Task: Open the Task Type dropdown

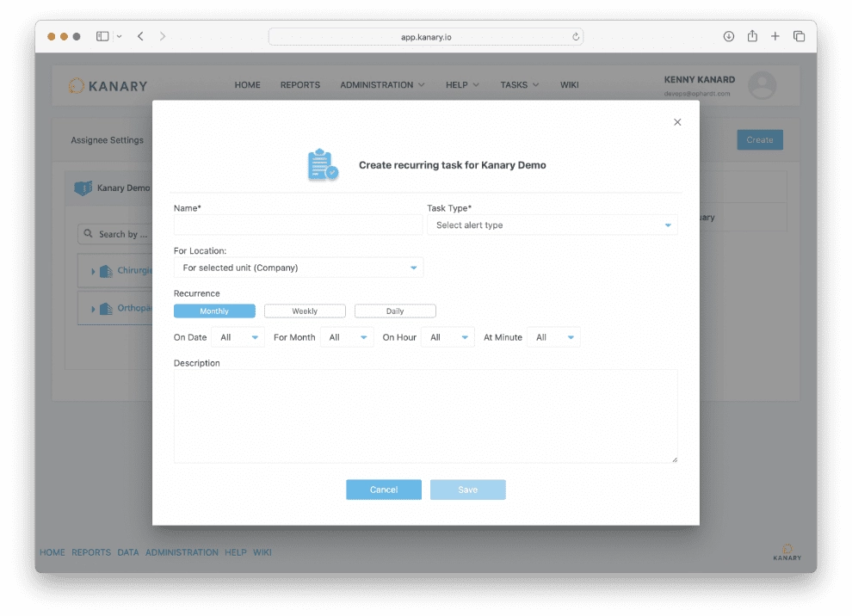Action: click(552, 225)
